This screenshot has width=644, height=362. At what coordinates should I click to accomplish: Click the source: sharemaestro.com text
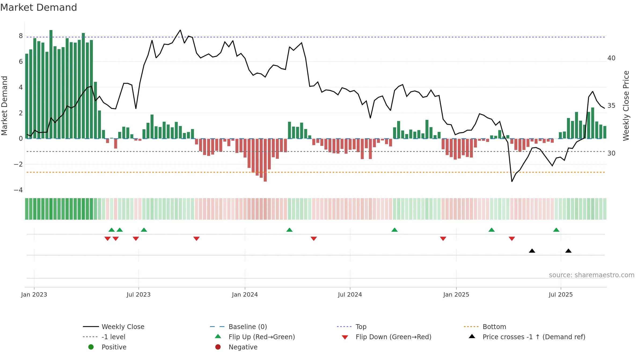click(592, 275)
